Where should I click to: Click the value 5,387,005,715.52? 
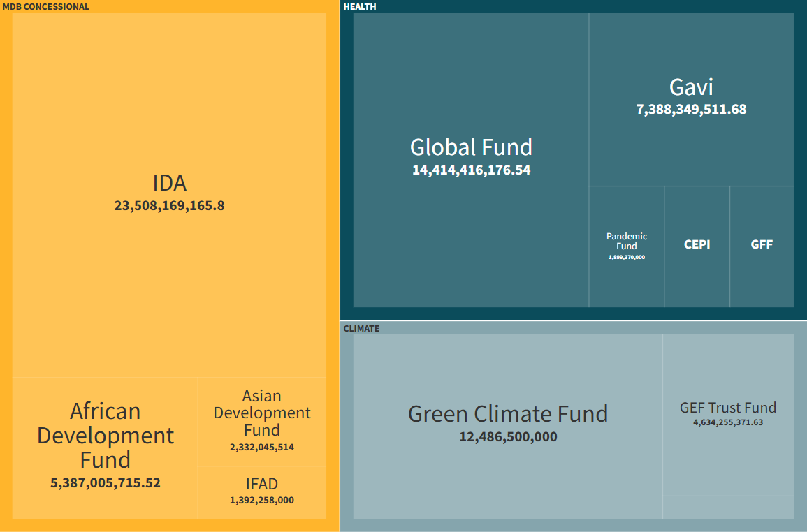click(105, 482)
